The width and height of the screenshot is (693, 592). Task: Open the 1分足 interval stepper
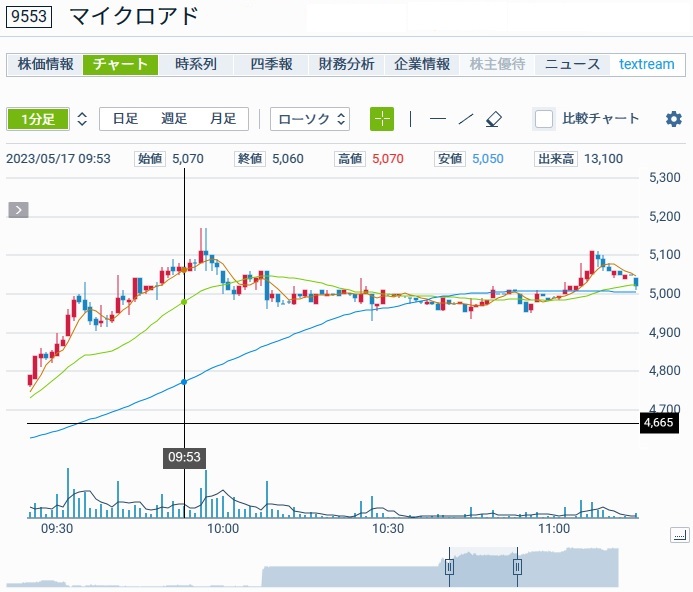click(82, 119)
